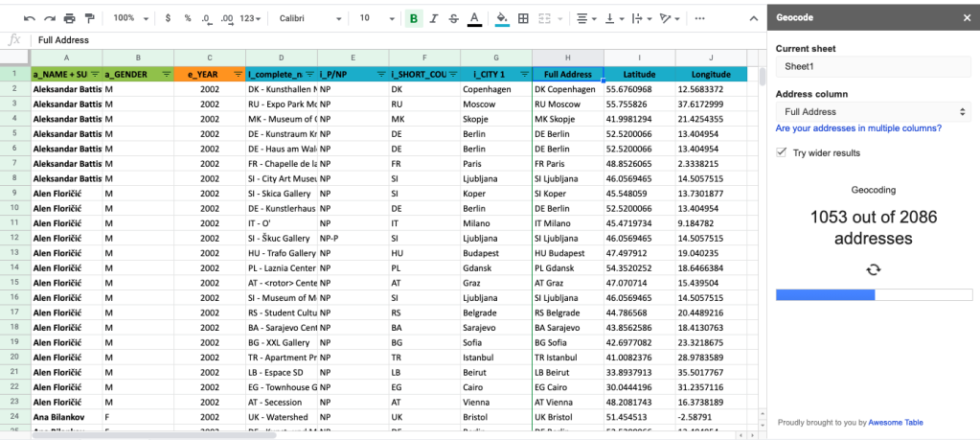Select cell with DK Copenhagen
Viewport: 980px width, 440px height.
click(x=568, y=89)
